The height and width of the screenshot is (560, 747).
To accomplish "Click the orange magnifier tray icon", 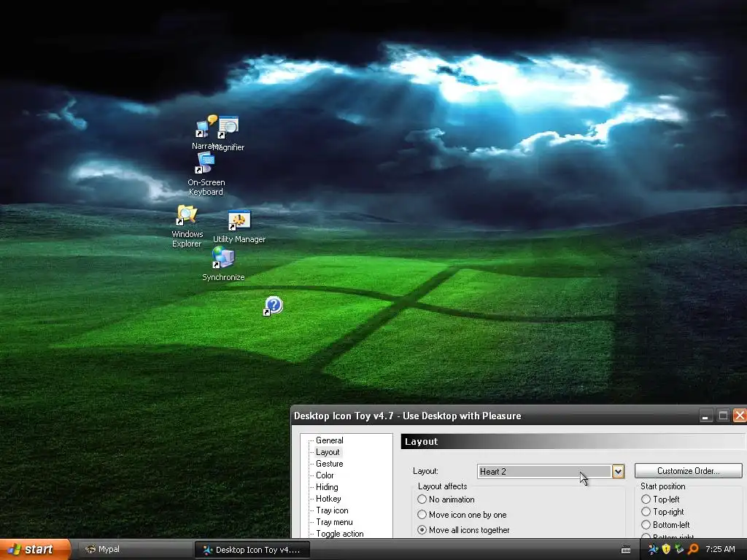I will (x=693, y=549).
